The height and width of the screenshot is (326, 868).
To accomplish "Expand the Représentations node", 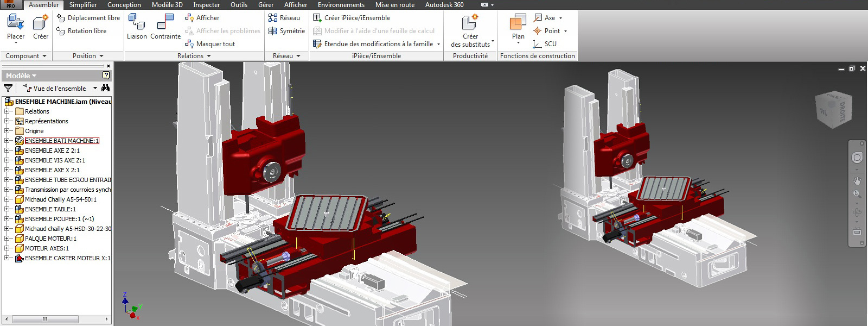I will tap(7, 121).
